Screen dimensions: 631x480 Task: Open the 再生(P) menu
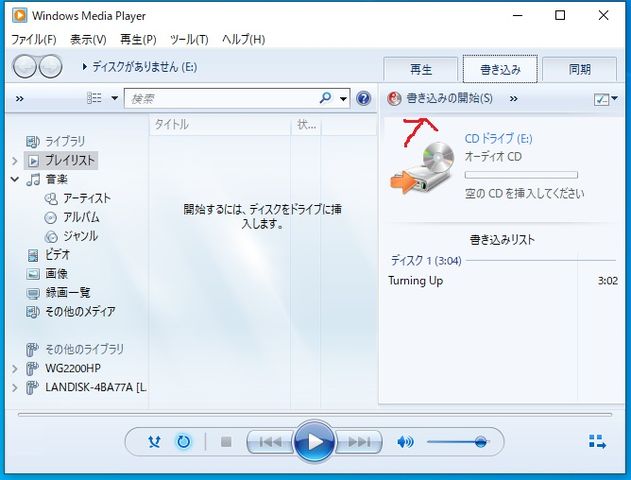pyautogui.click(x=138, y=39)
